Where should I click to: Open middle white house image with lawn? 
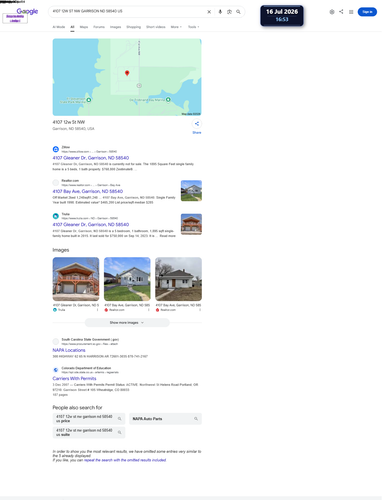coord(127,279)
